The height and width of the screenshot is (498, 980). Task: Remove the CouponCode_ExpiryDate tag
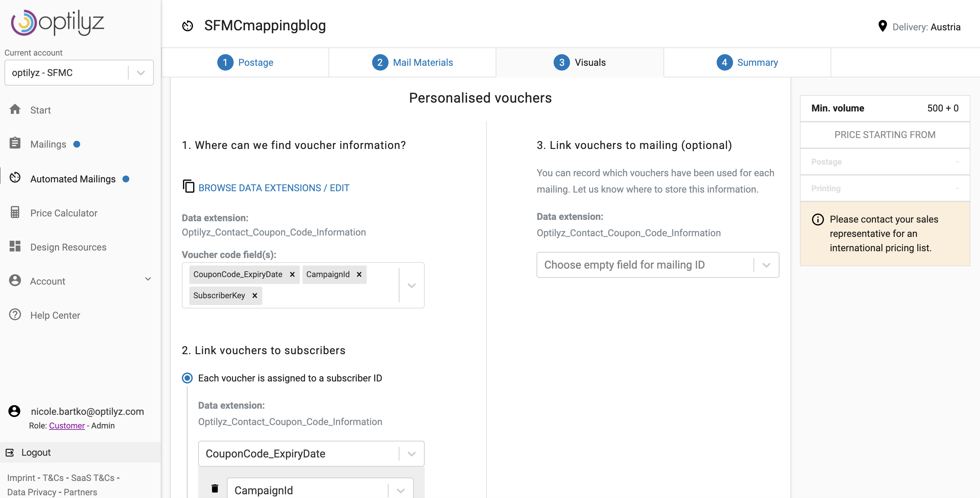pos(292,274)
